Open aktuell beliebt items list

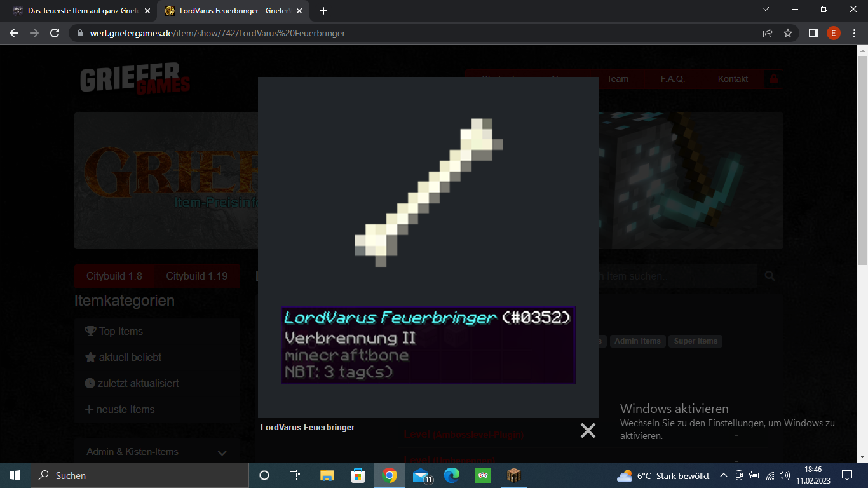(130, 357)
